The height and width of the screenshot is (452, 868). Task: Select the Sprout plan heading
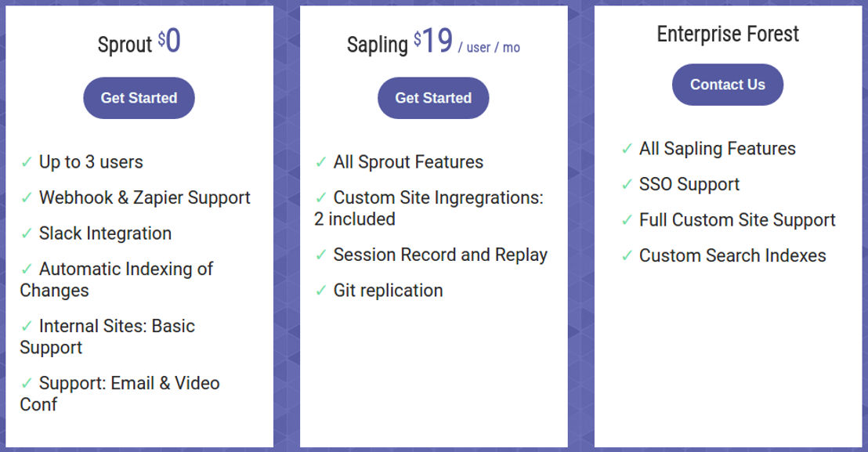tap(125, 45)
